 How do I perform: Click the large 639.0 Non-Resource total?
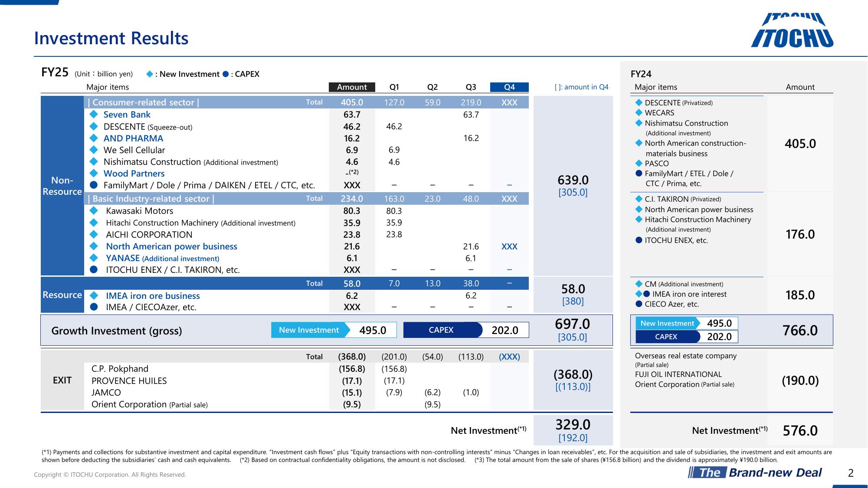click(573, 180)
